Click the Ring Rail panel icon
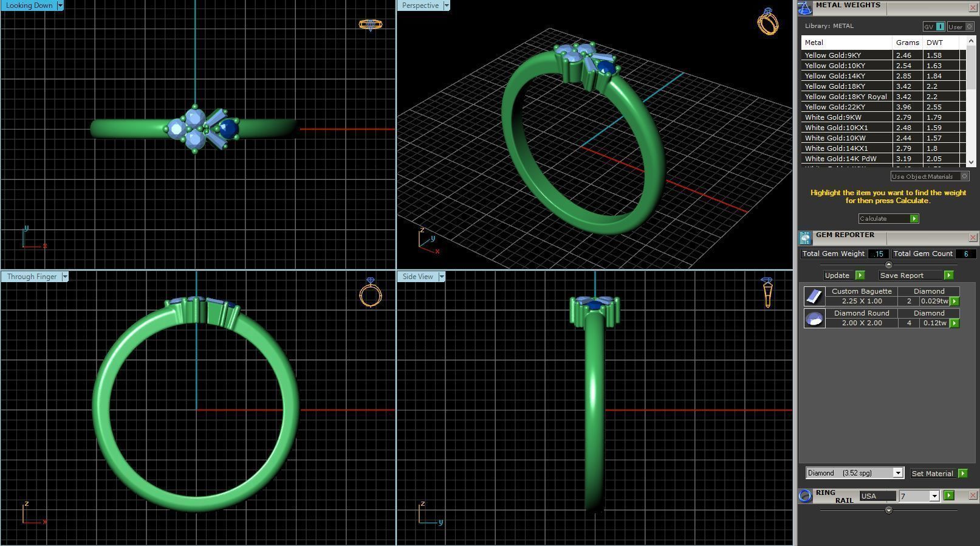The height and width of the screenshot is (546, 980). (805, 496)
